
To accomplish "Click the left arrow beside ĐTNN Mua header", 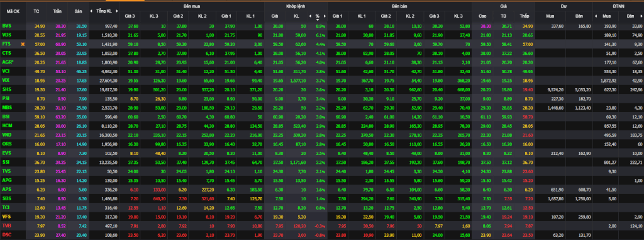I will 596,16.
